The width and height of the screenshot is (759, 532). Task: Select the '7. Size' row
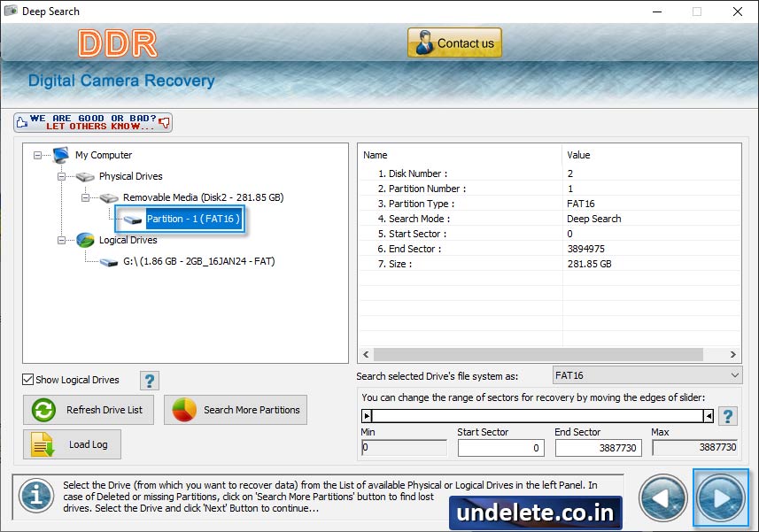[x=550, y=263]
